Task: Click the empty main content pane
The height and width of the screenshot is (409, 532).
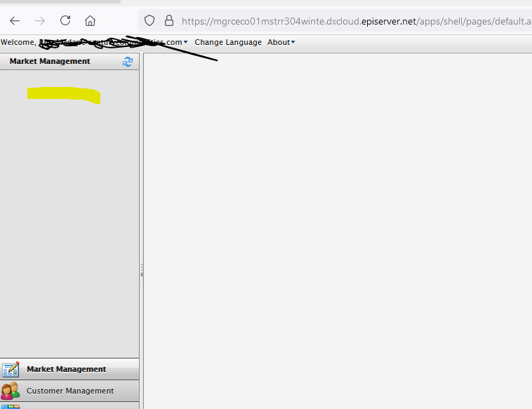Action: pyautogui.click(x=337, y=224)
